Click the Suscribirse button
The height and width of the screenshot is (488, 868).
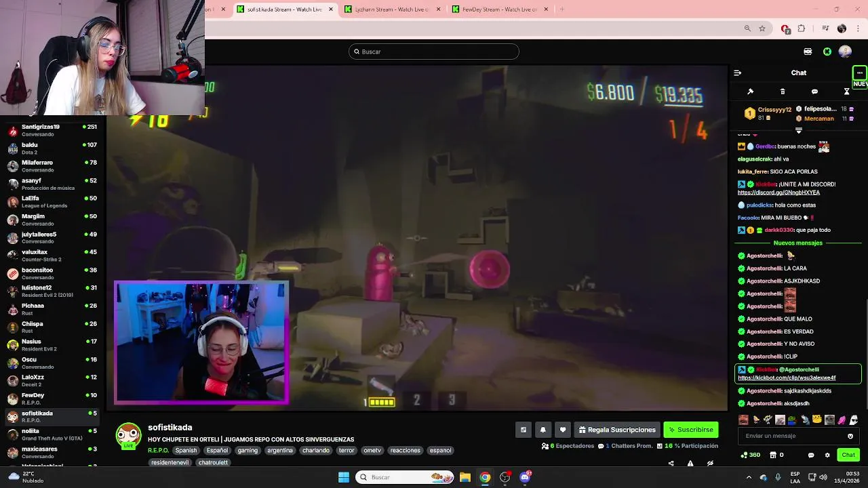click(x=690, y=430)
